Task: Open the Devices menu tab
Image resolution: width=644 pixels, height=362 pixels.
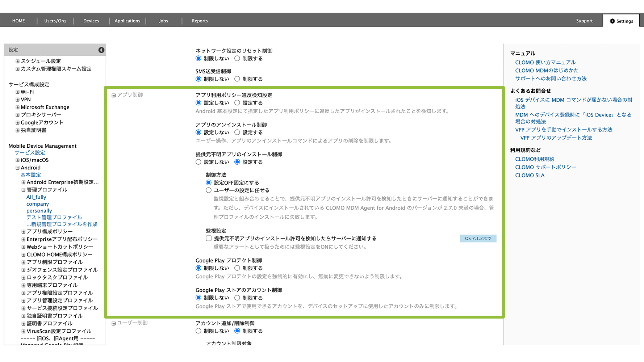Action: pos(91,21)
